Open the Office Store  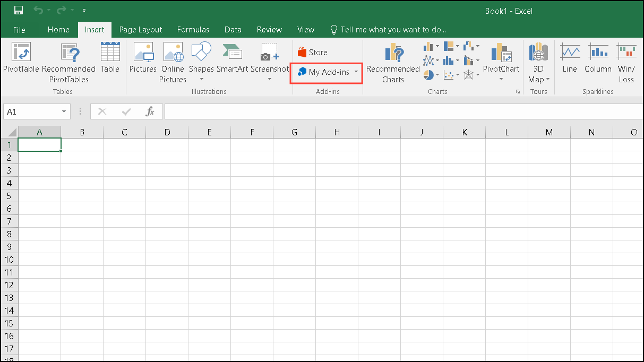(x=313, y=52)
